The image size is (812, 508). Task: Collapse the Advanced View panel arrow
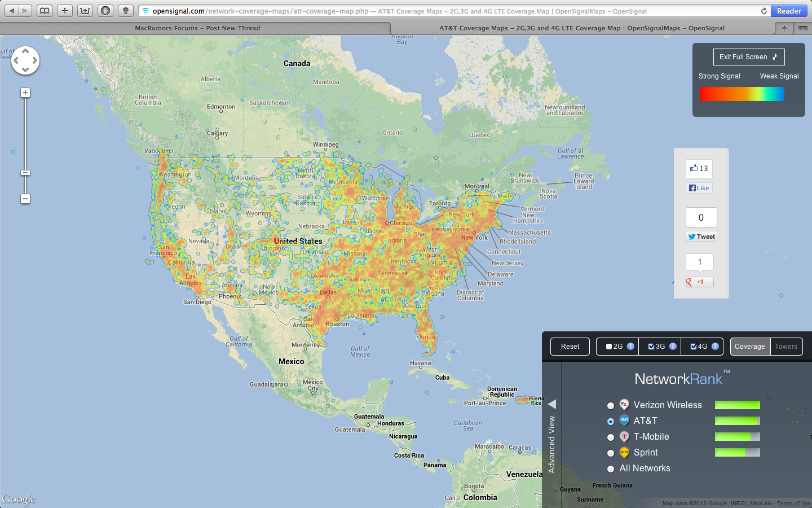553,404
